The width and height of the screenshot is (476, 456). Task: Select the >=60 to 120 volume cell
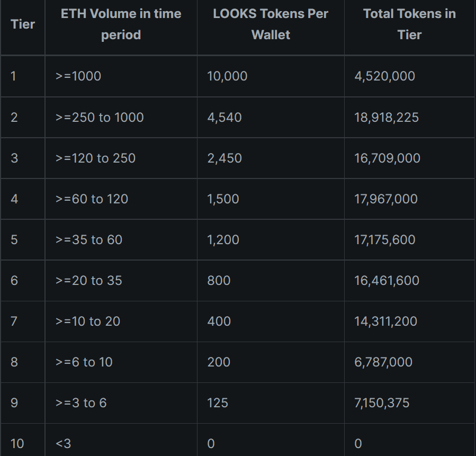pos(92,199)
